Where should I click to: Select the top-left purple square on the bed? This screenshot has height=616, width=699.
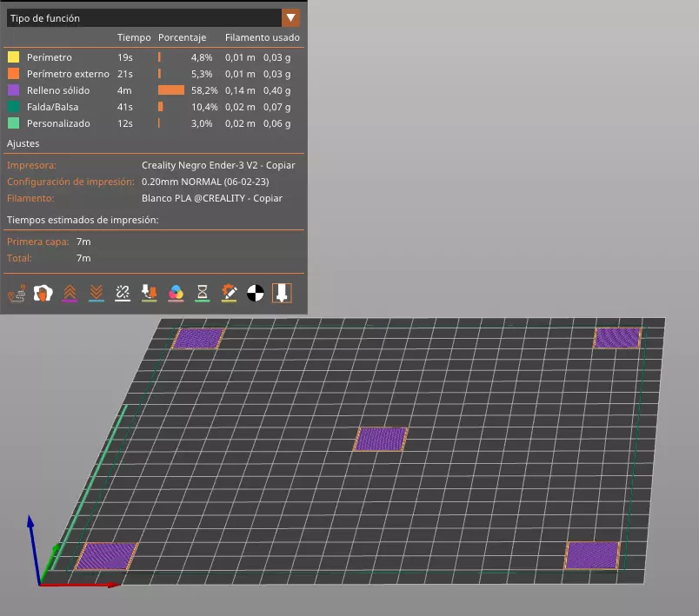pos(198,339)
